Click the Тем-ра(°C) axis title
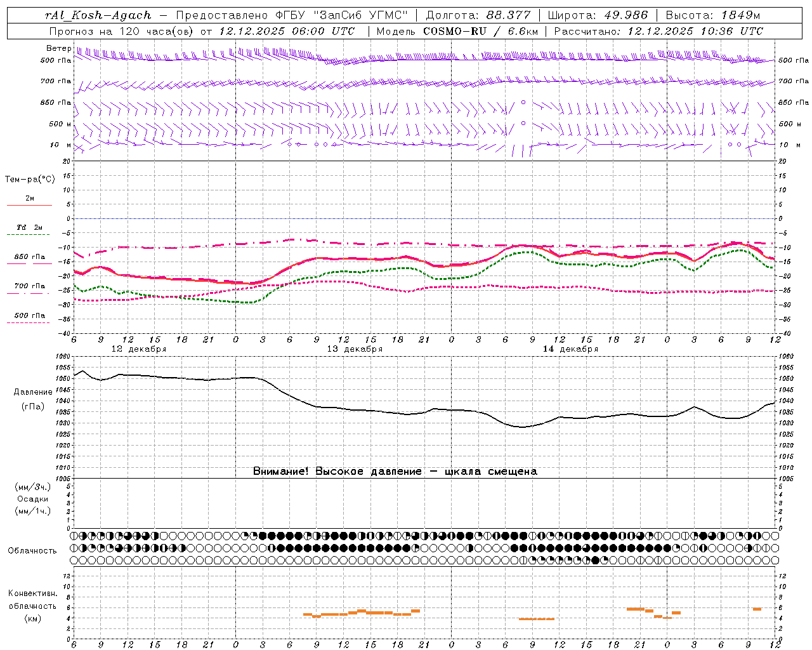 [30, 180]
